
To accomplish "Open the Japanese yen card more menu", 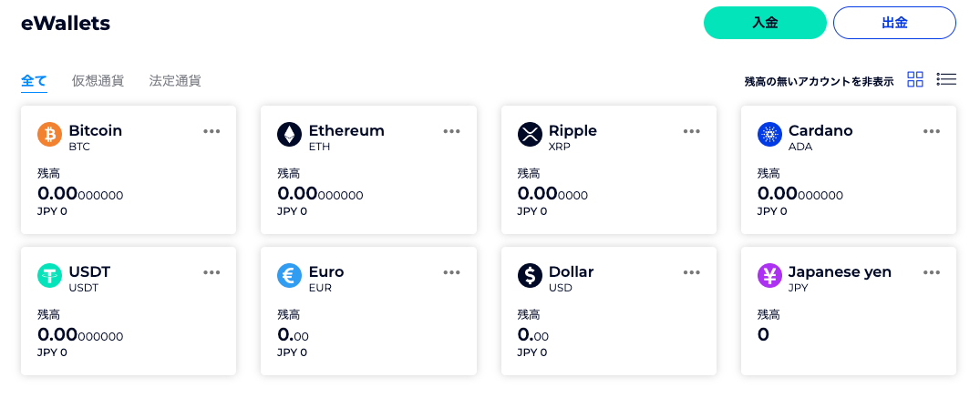I will click(x=932, y=272).
